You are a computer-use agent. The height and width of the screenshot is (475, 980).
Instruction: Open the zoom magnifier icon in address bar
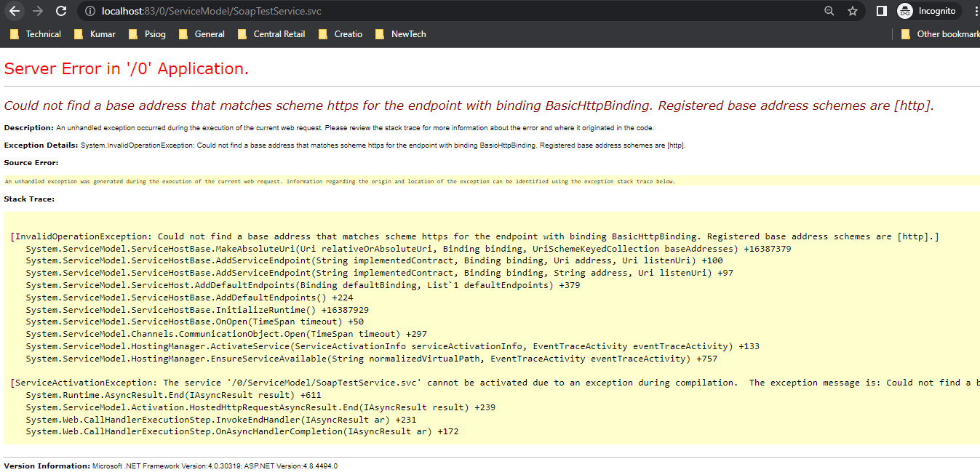coord(829,11)
